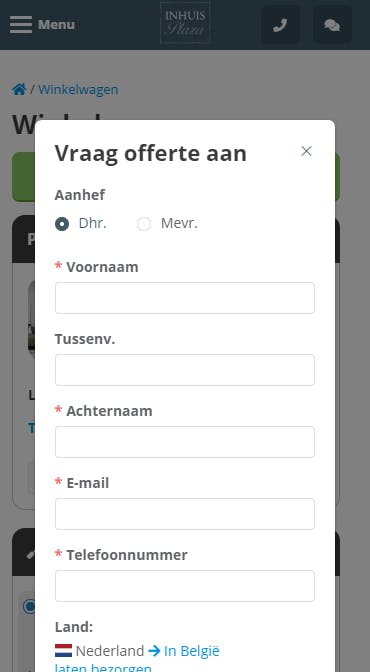Focus the Voornaam input field
The width and height of the screenshot is (370, 672).
185,298
